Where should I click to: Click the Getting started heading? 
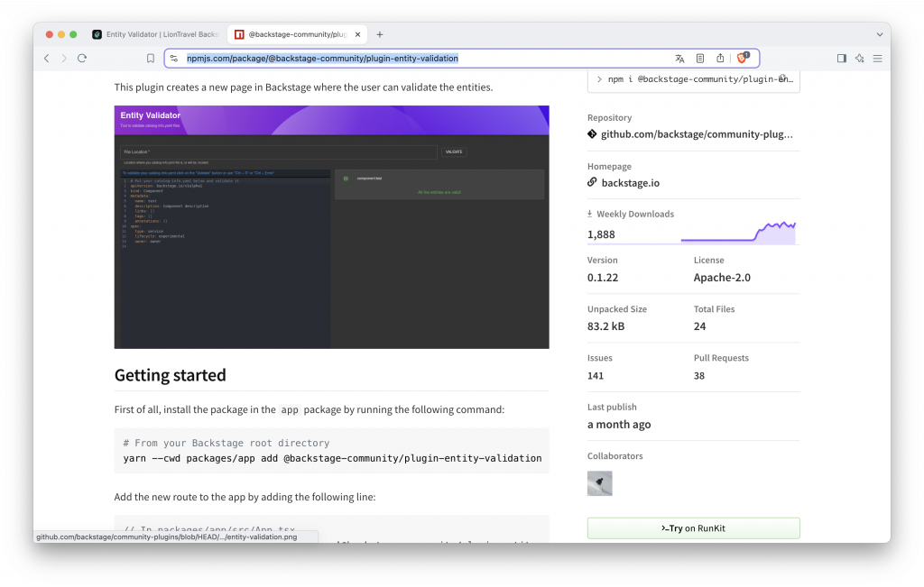(x=171, y=375)
